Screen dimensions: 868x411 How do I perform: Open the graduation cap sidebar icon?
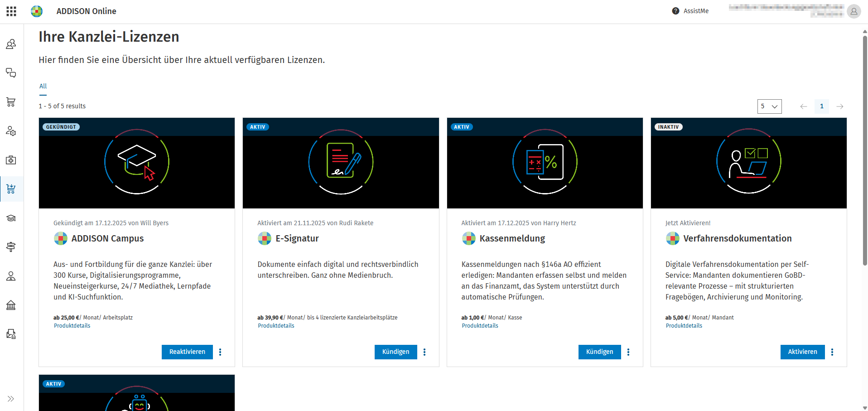(11, 218)
